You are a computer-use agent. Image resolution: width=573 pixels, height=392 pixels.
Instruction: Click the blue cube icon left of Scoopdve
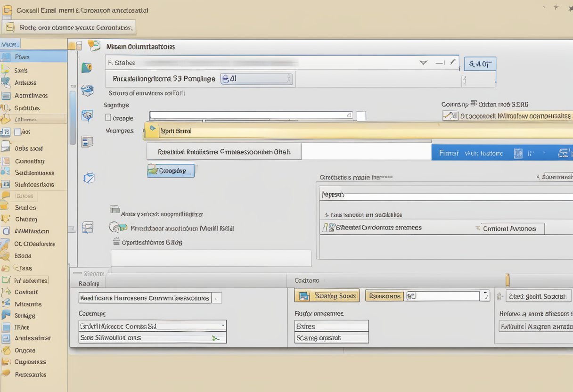point(89,178)
